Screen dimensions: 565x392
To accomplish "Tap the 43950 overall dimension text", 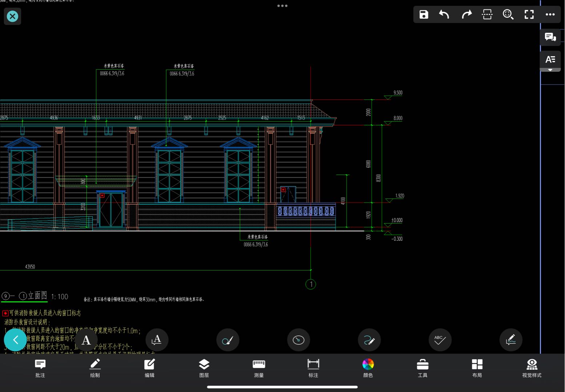I will click(x=30, y=266).
